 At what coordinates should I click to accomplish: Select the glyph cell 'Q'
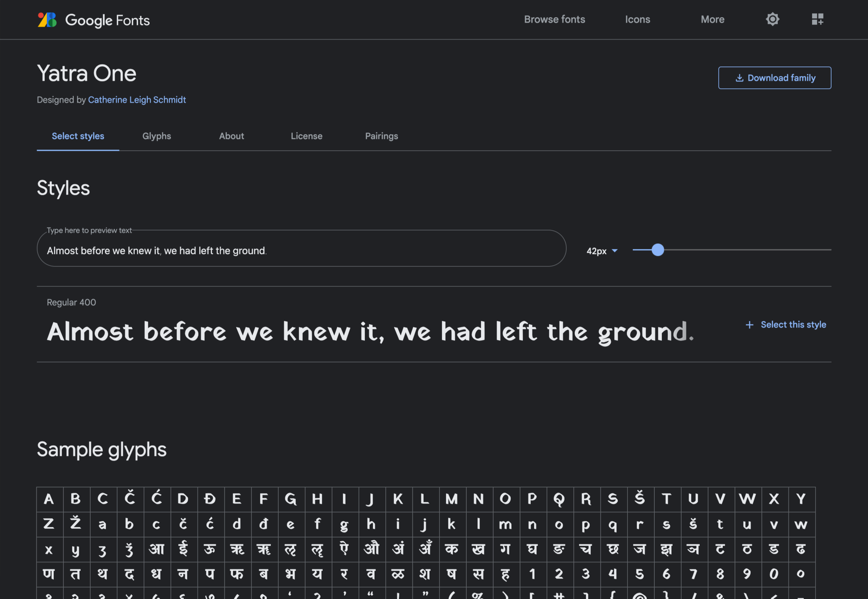559,499
